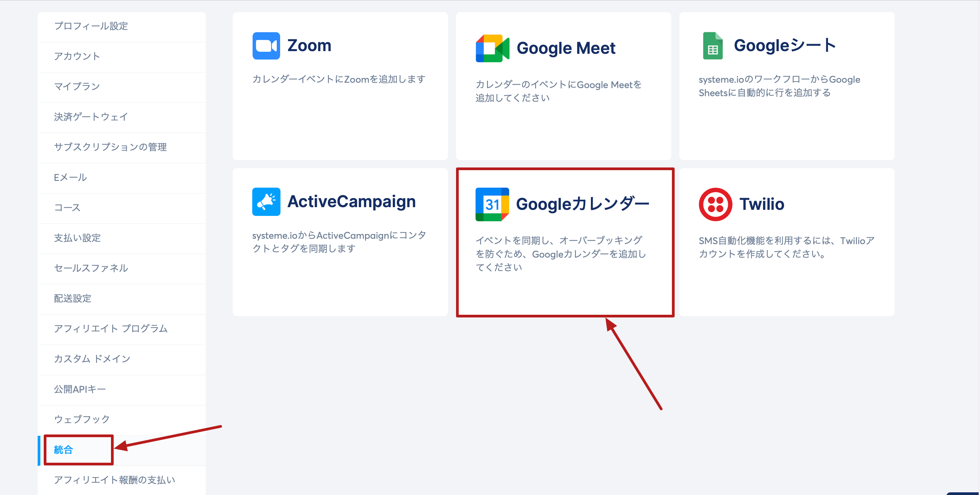Open 公開APIキー menu item
This screenshot has width=980, height=495.
[x=80, y=389]
